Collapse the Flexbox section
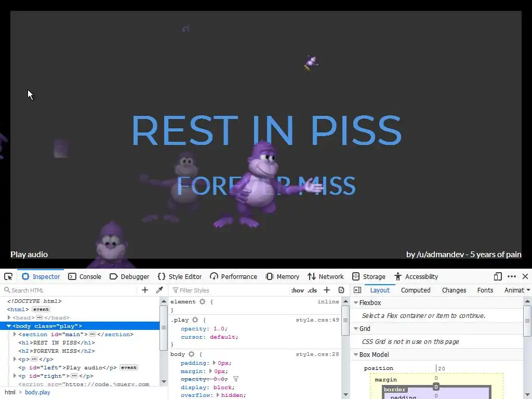The image size is (532, 399). 356,303
